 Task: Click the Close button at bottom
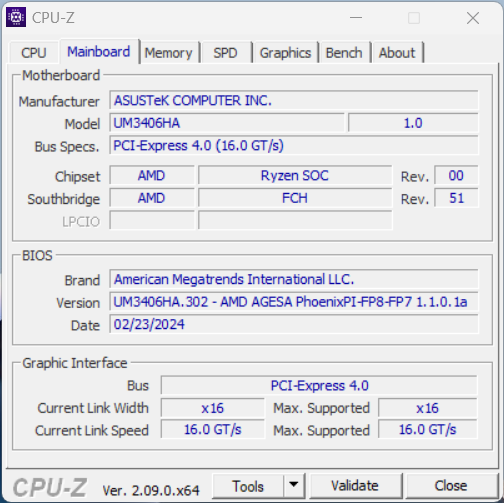(x=451, y=485)
